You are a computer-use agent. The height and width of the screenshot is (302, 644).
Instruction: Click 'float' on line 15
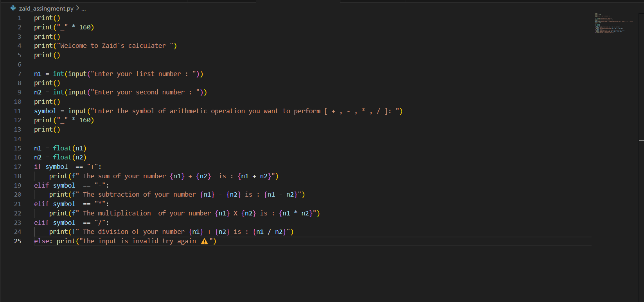[x=62, y=148]
